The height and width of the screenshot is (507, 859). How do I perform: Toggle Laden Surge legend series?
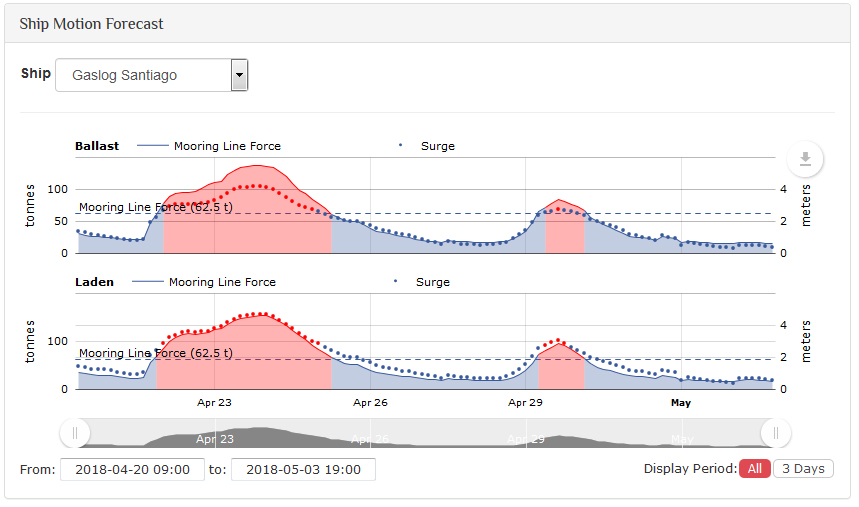pyautogui.click(x=422, y=282)
